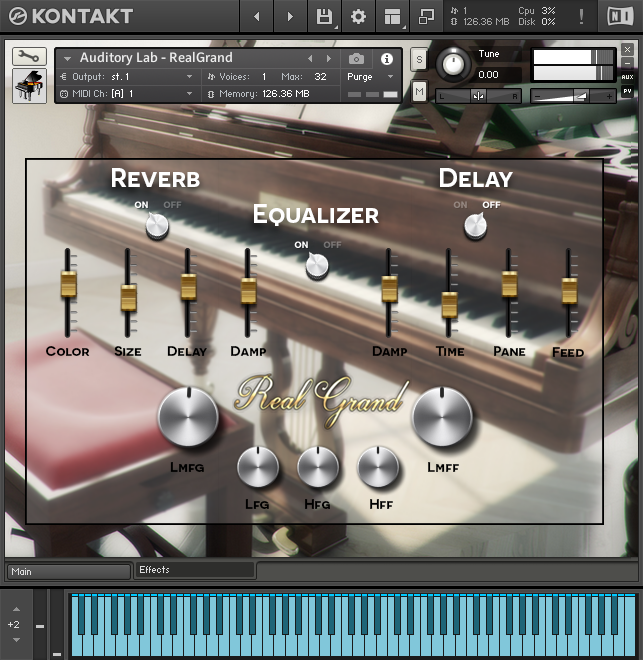Screen dimensions: 643x660
Task: Open Kontakt options gear icon
Action: click(x=358, y=16)
